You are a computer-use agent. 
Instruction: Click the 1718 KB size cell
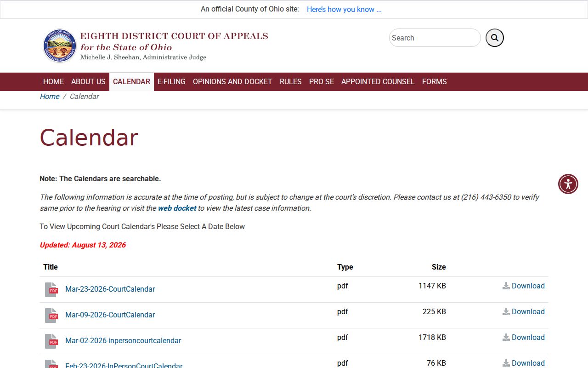pos(432,337)
